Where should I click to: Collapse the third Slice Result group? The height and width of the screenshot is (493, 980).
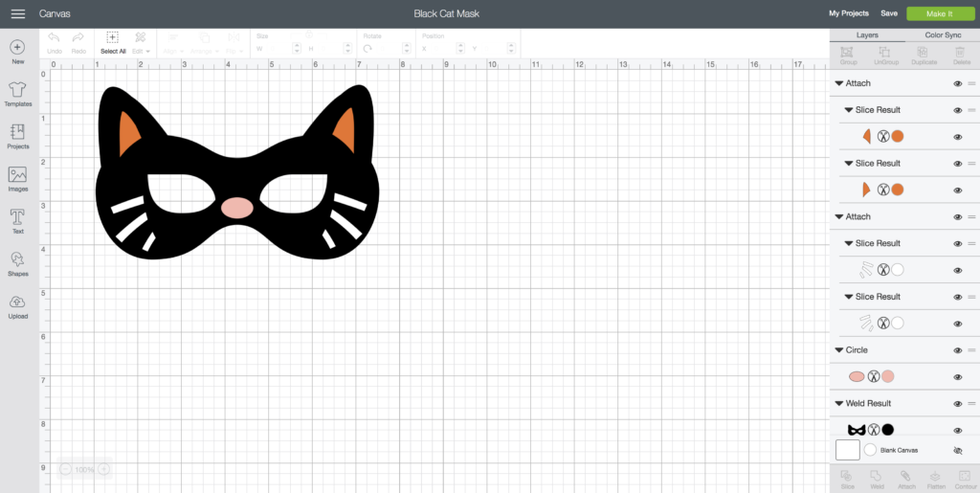pos(849,244)
